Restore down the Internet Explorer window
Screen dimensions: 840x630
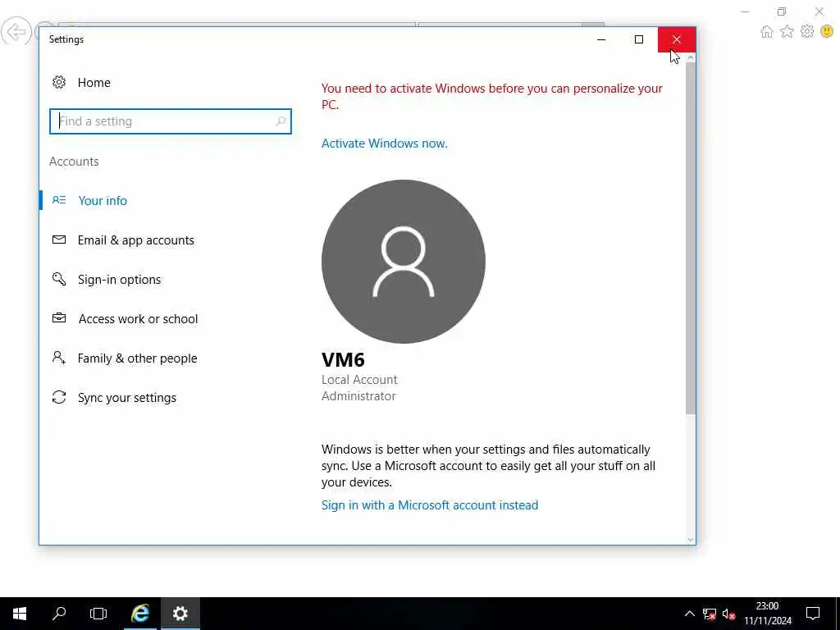pyautogui.click(x=782, y=11)
